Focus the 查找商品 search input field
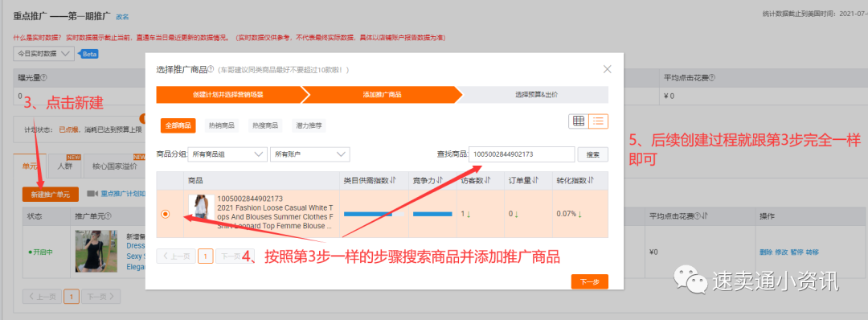868x320 pixels. [x=522, y=154]
